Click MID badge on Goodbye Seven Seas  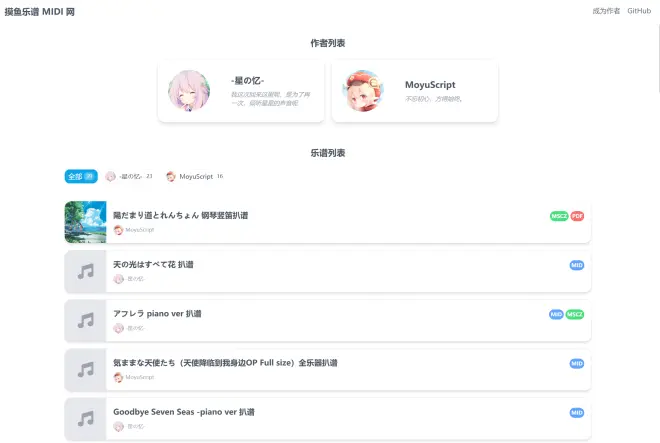[x=577, y=413]
